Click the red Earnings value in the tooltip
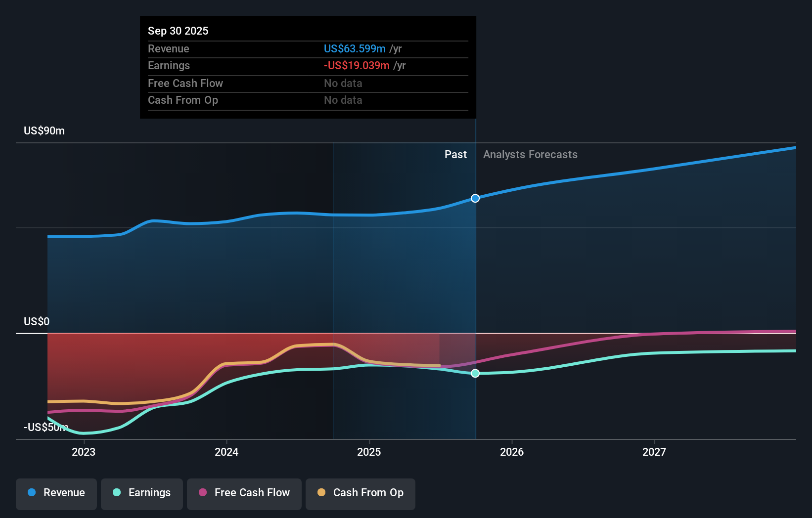The image size is (812, 518). tap(356, 65)
